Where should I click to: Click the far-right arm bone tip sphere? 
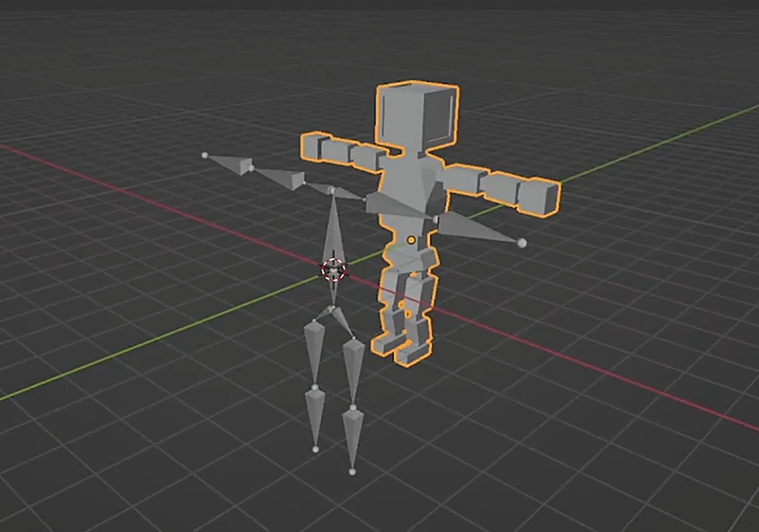coord(522,242)
